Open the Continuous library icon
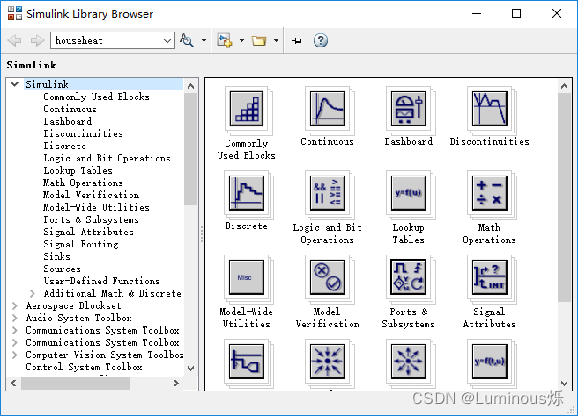The image size is (579, 416). point(328,109)
